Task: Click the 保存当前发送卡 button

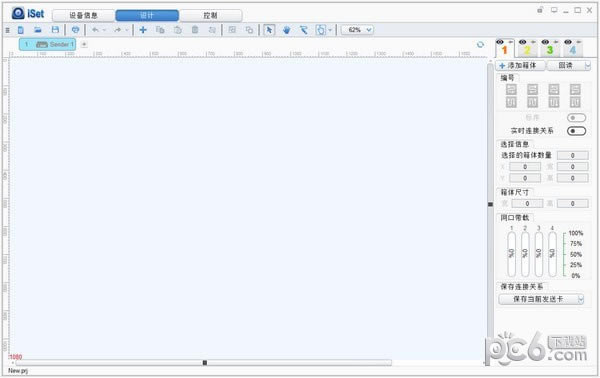Action: [538, 299]
